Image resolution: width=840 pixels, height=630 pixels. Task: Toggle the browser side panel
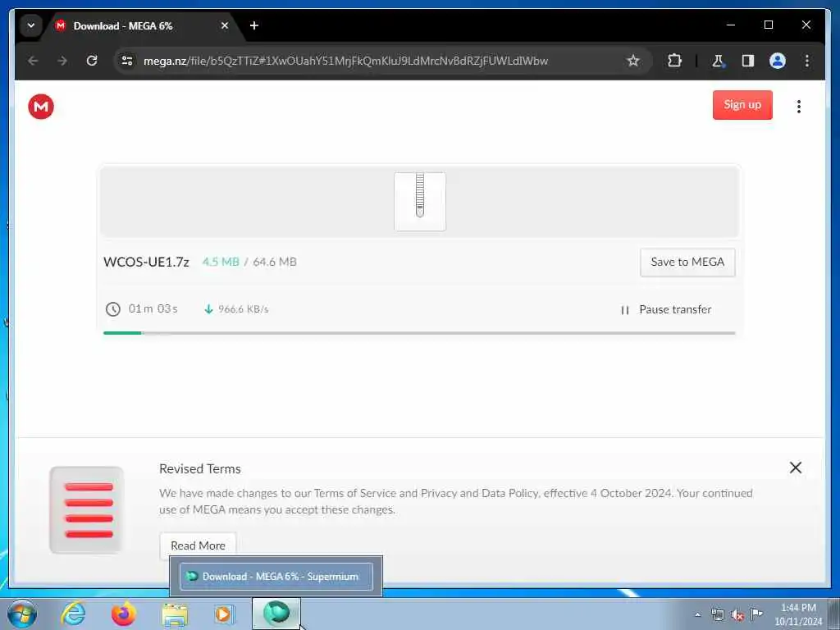coord(748,61)
